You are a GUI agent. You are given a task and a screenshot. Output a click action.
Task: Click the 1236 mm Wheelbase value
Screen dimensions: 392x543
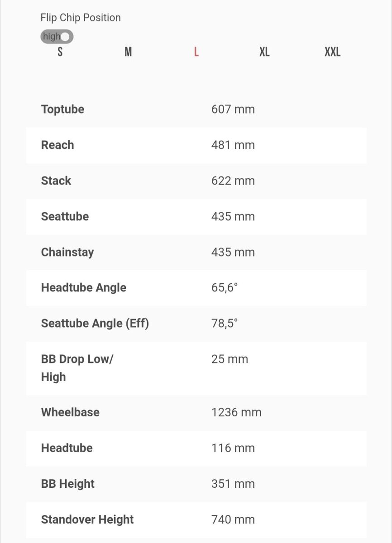tap(236, 413)
